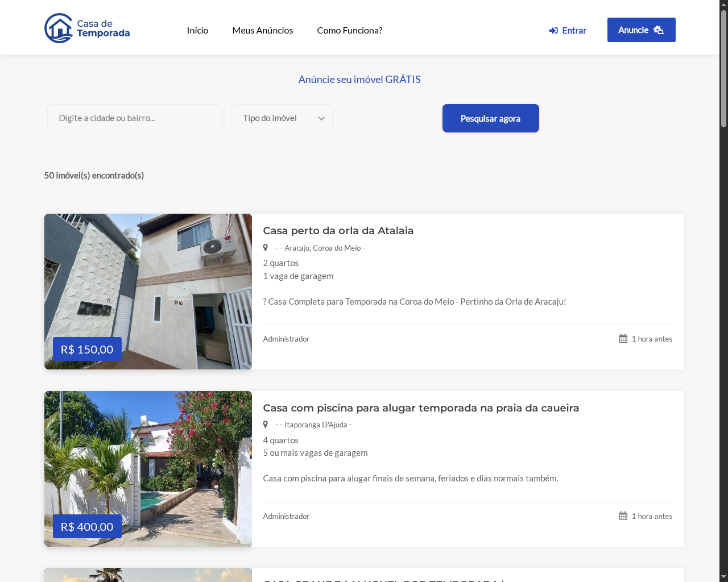This screenshot has height=582, width=728.
Task: Click the Aracaju, Coroa do Meio location text
Action: coord(320,248)
